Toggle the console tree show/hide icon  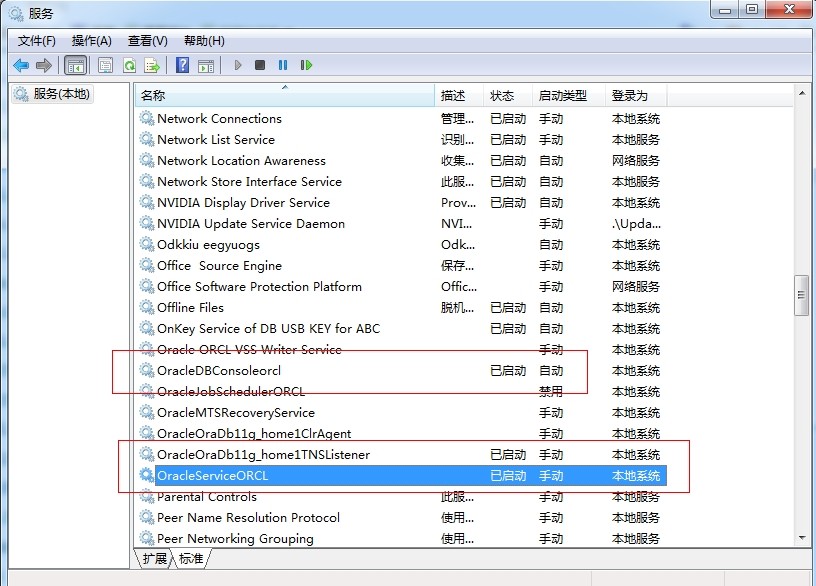(x=75, y=65)
